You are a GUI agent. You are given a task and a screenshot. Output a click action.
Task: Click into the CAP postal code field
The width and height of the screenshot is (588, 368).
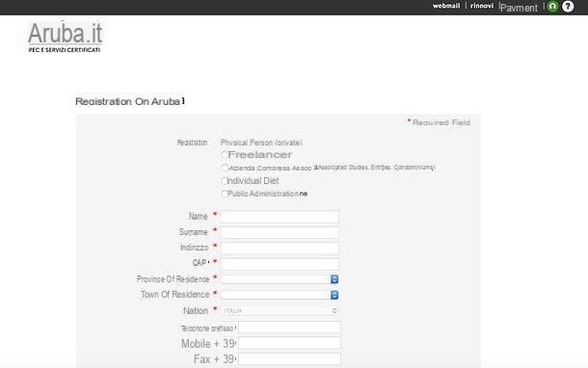coord(280,264)
